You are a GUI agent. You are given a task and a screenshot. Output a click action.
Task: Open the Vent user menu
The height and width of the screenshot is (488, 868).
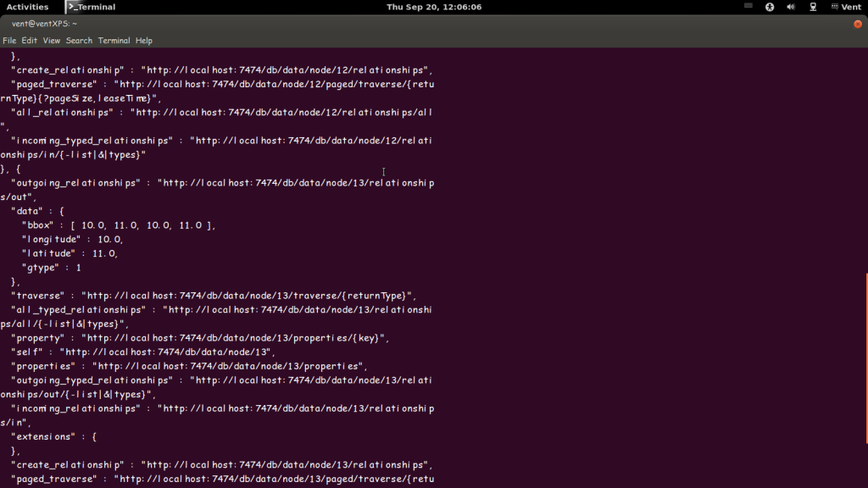(x=851, y=7)
